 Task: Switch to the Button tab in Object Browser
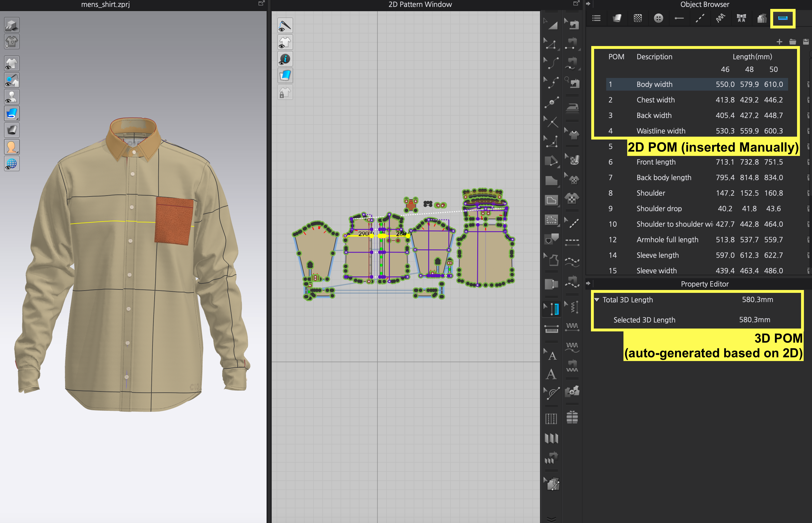(x=658, y=18)
